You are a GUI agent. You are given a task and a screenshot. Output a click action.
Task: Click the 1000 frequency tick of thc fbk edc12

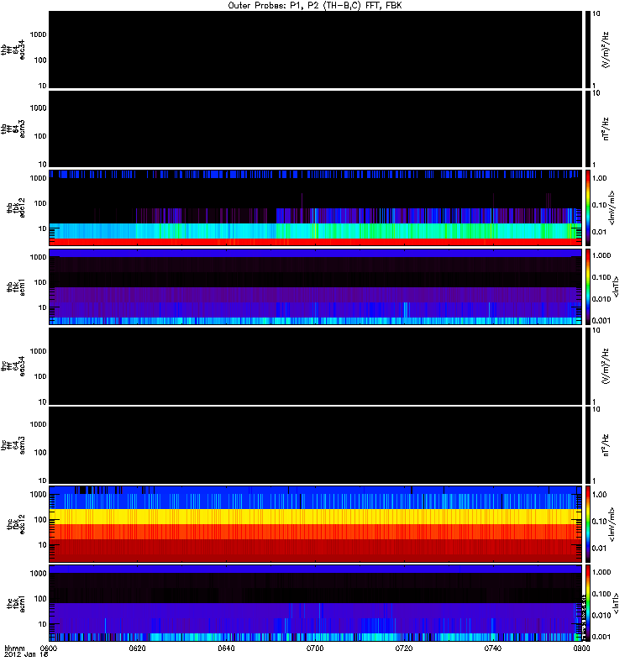pyautogui.click(x=38, y=495)
